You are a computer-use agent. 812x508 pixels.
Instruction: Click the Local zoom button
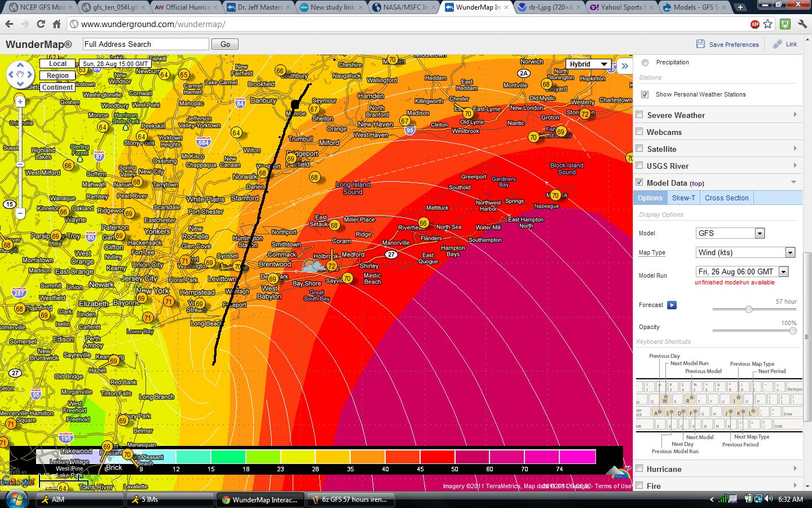tap(58, 64)
